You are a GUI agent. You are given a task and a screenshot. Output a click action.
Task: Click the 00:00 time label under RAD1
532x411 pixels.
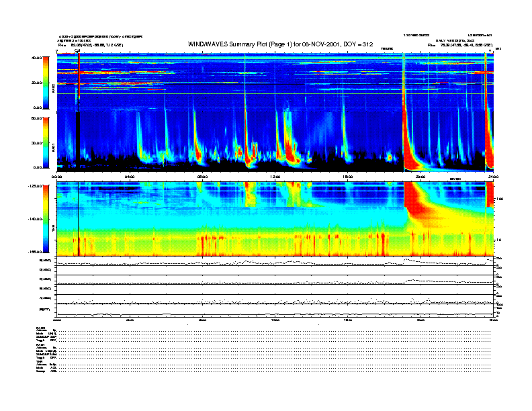point(58,177)
